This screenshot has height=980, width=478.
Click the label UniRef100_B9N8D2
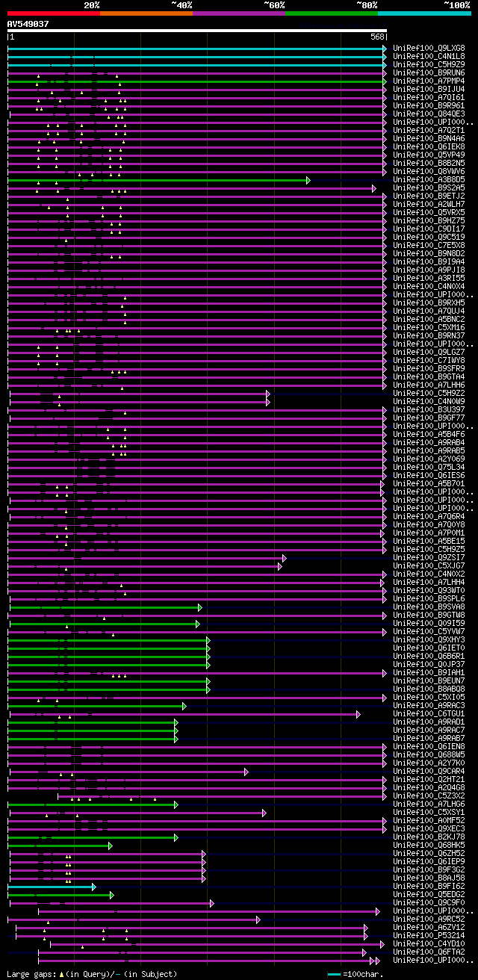click(x=429, y=253)
